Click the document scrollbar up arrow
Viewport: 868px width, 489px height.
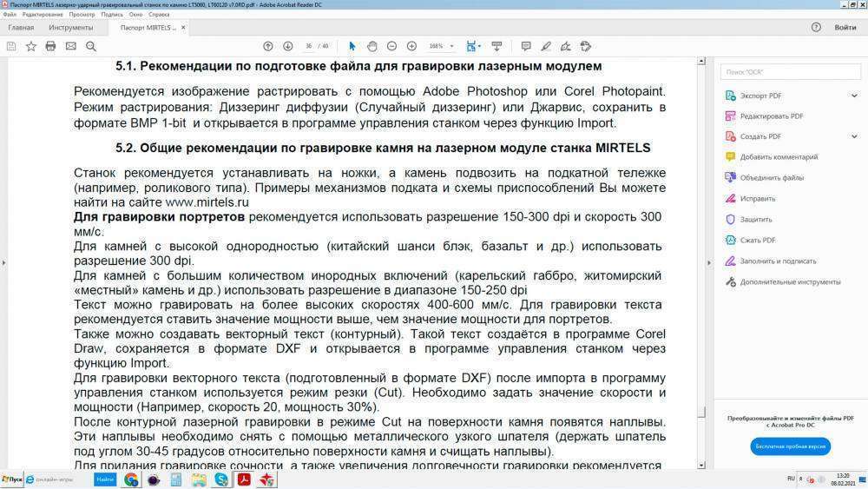click(x=701, y=62)
